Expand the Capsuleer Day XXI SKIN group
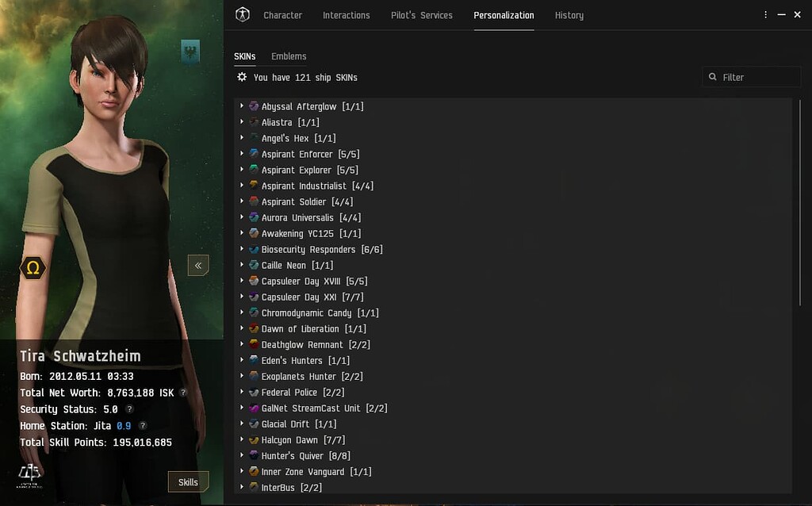This screenshot has height=506, width=812. 243,297
